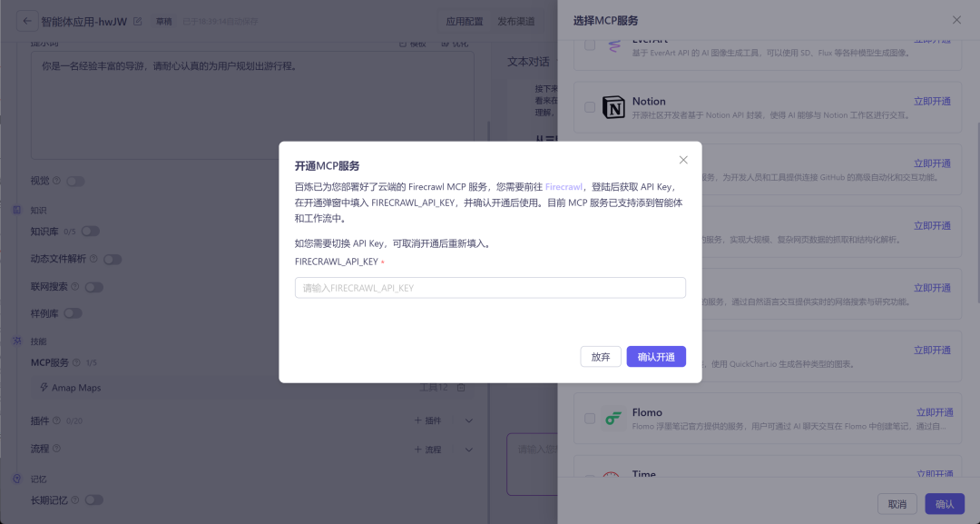980x524 pixels.
Task: Click the Flomo logo icon
Action: [x=613, y=419]
